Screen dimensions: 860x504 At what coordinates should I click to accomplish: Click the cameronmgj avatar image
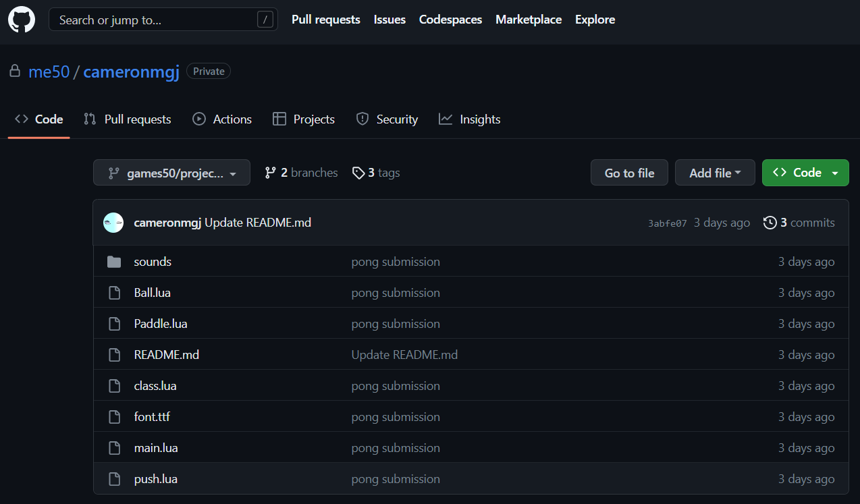click(113, 223)
